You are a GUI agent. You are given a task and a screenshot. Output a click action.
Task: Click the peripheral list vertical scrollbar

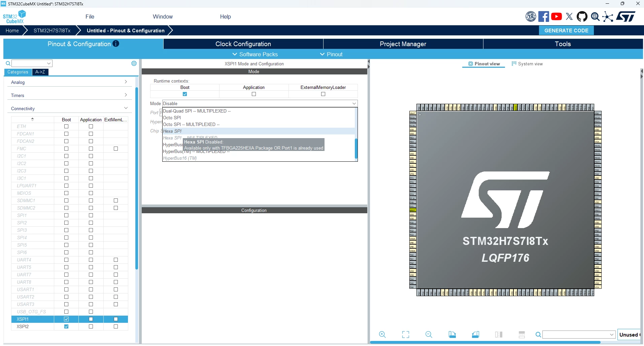click(x=137, y=178)
